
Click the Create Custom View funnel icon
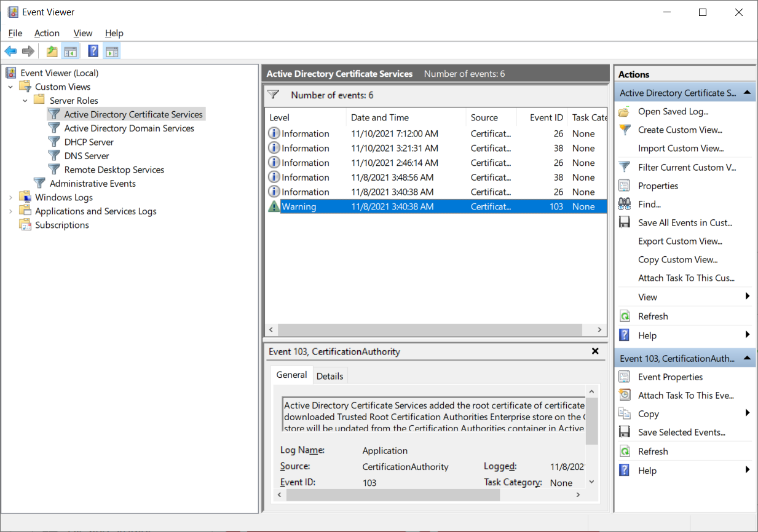pos(625,130)
